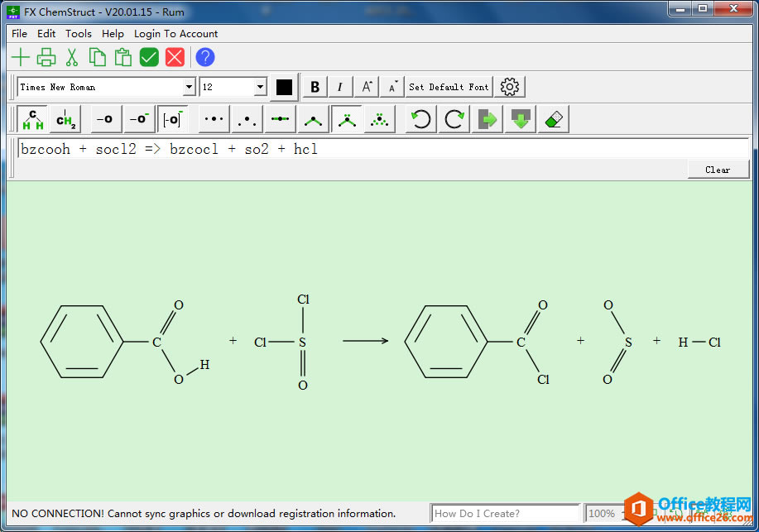Toggle Bold formatting
Screen dimensions: 759x532
click(x=315, y=87)
